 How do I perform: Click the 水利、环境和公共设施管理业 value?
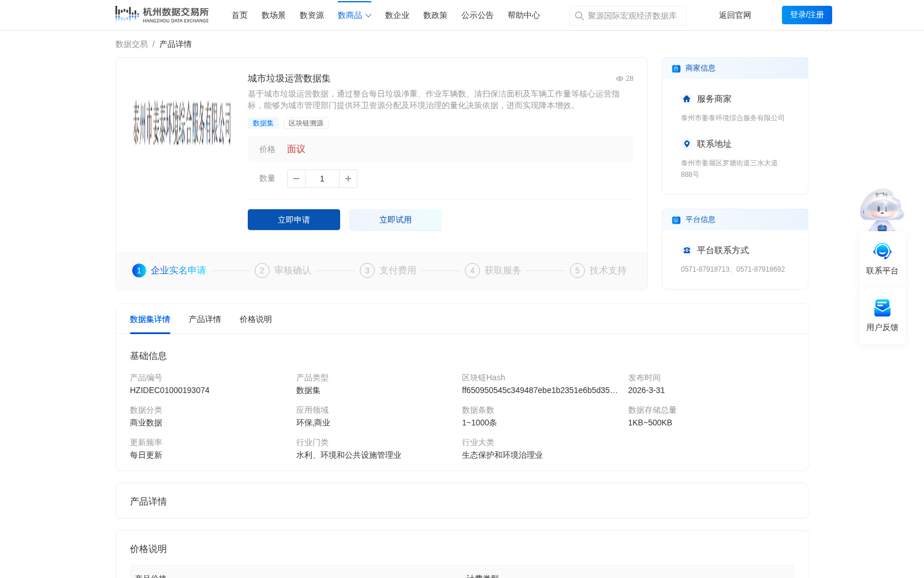coord(349,455)
